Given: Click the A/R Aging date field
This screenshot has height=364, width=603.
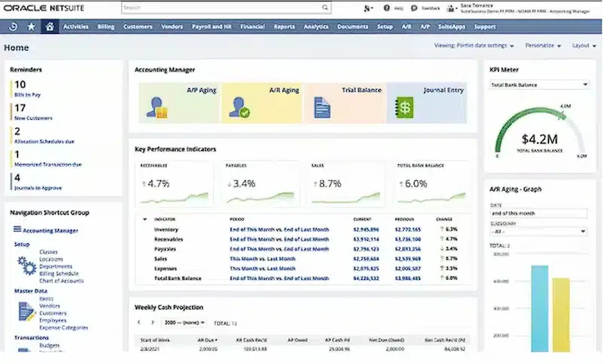Looking at the screenshot, I should pos(538,213).
